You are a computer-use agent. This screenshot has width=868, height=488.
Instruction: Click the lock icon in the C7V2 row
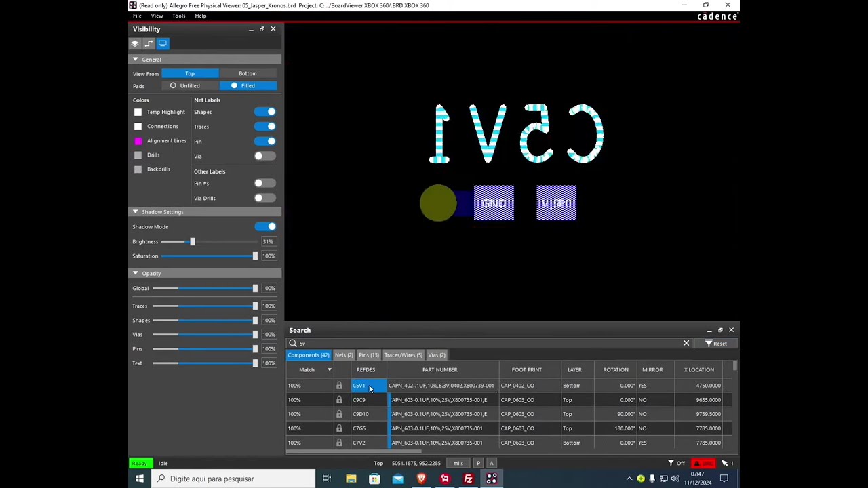[x=339, y=443]
